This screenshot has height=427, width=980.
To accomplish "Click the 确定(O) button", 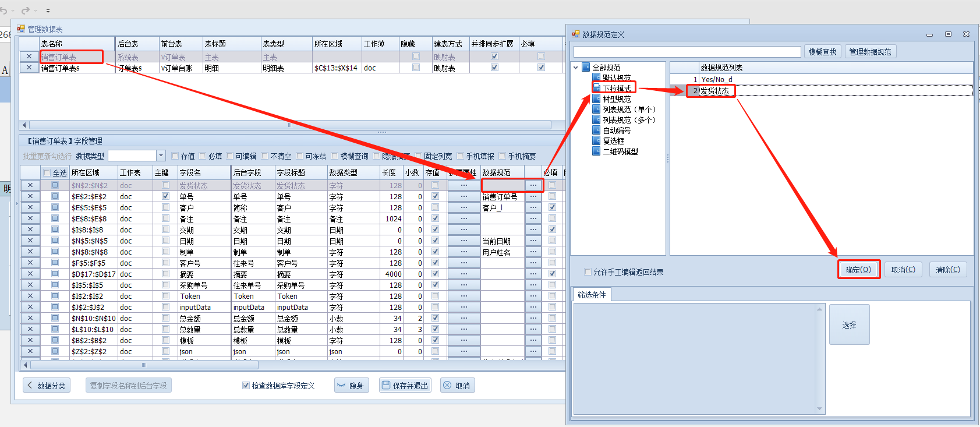I will [858, 270].
